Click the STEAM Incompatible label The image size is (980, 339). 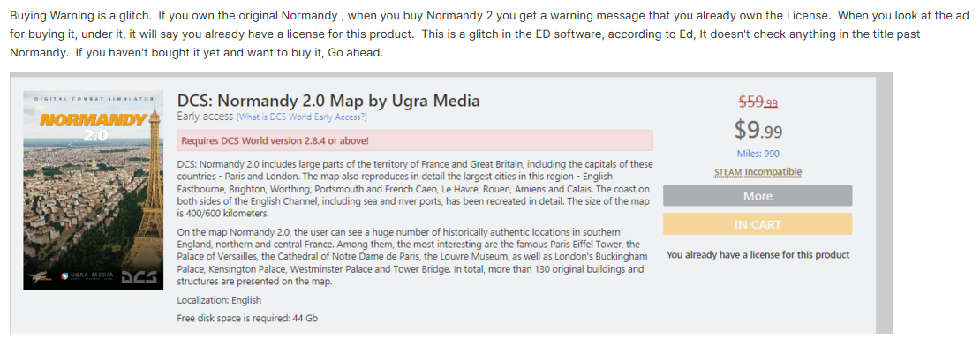click(758, 172)
